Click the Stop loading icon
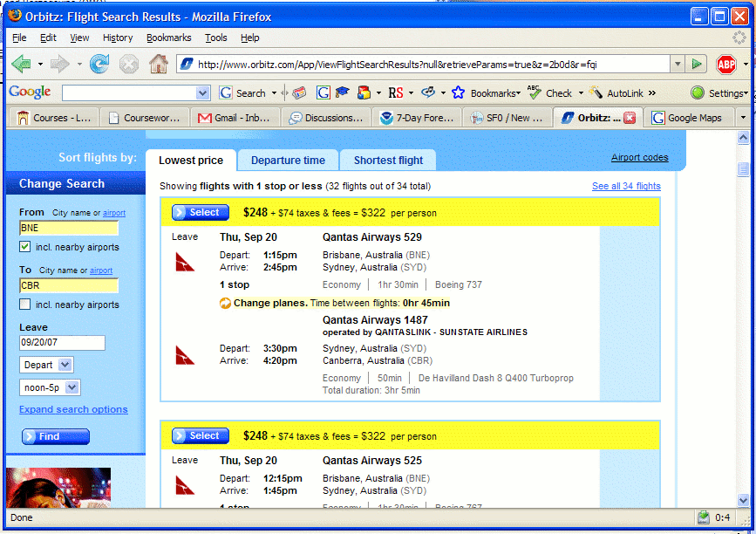756x534 pixels. tap(129, 64)
